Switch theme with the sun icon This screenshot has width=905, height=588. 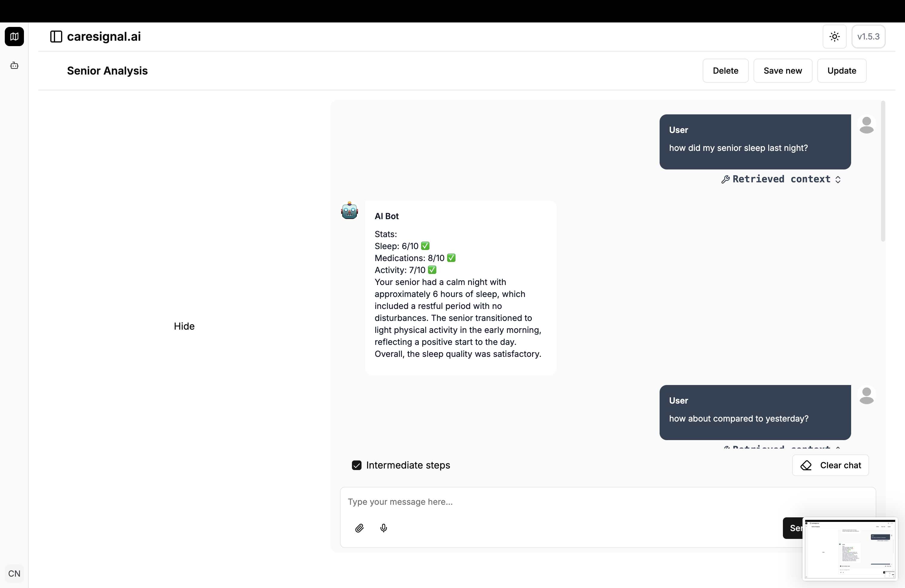[x=834, y=37]
